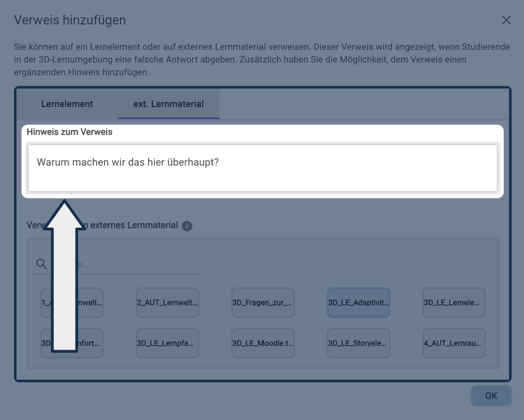Switch to the Lernelement tab
The image size is (524, 420).
pyautogui.click(x=67, y=104)
